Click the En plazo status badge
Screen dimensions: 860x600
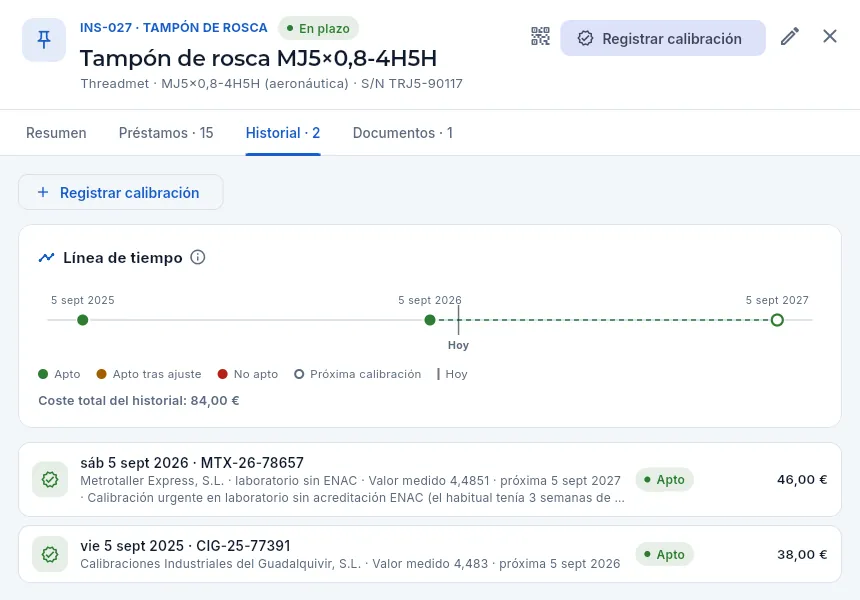point(319,29)
